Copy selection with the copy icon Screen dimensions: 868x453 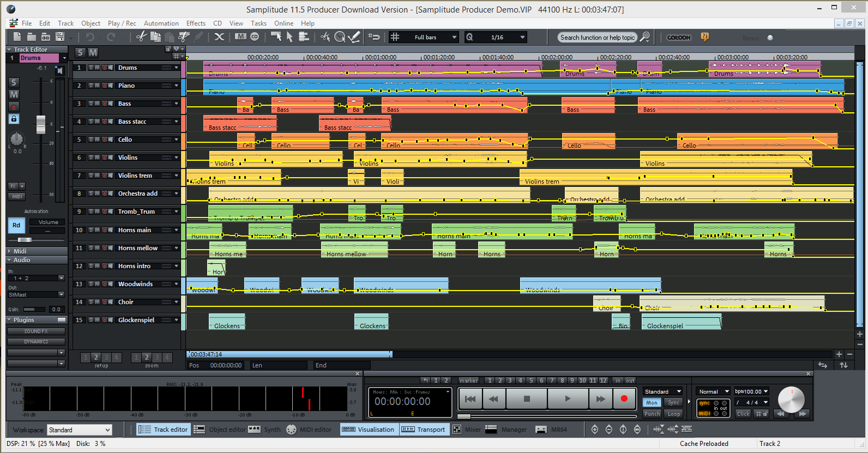(x=155, y=37)
